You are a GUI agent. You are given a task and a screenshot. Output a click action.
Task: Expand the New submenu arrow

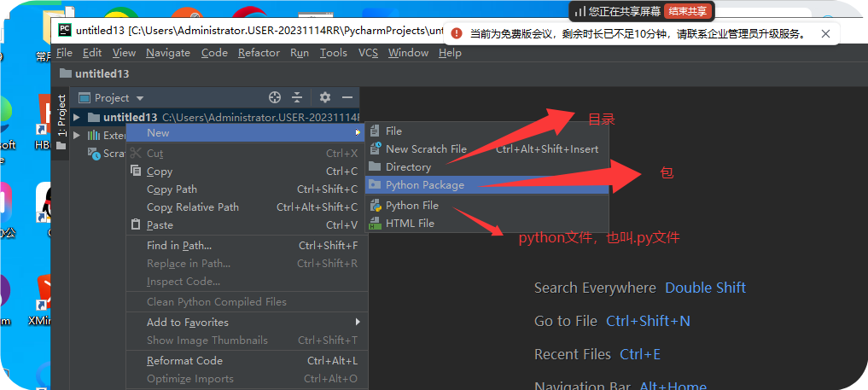pos(358,133)
